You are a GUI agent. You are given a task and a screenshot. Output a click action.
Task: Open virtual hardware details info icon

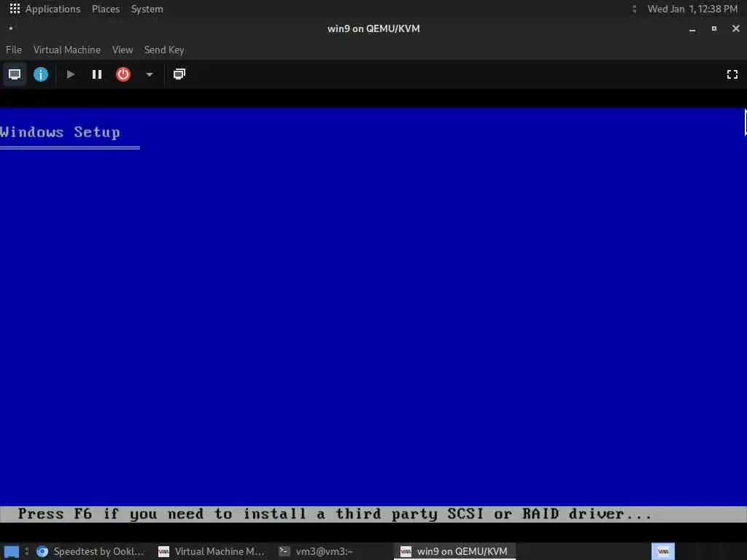pos(41,74)
